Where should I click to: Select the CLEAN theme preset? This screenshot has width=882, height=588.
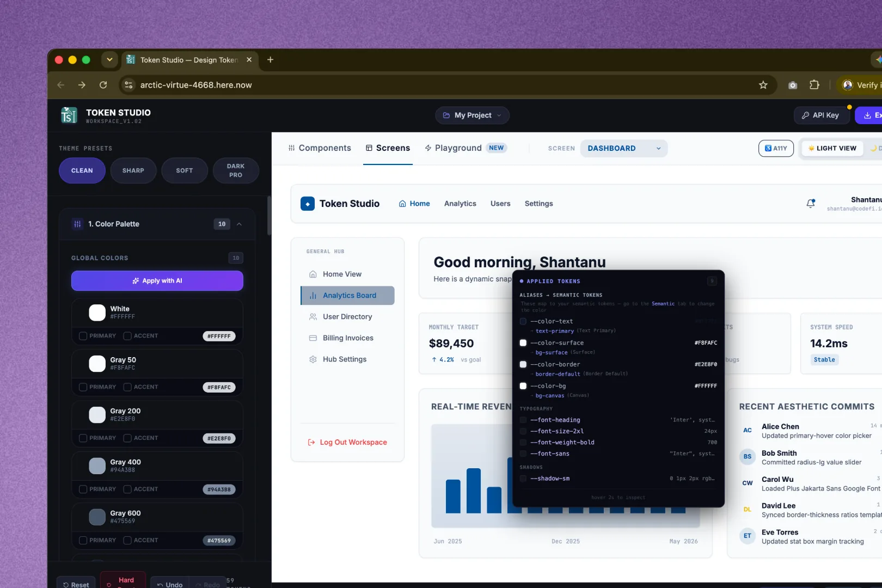click(82, 170)
